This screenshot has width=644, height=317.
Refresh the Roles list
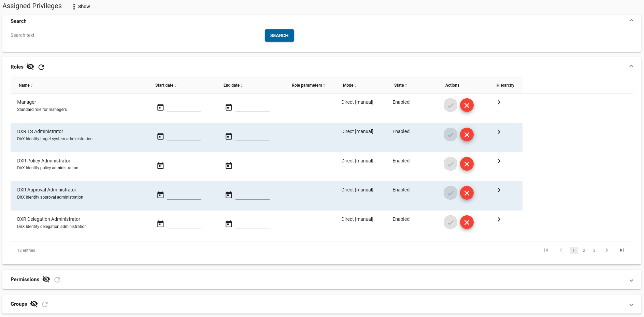pyautogui.click(x=41, y=67)
